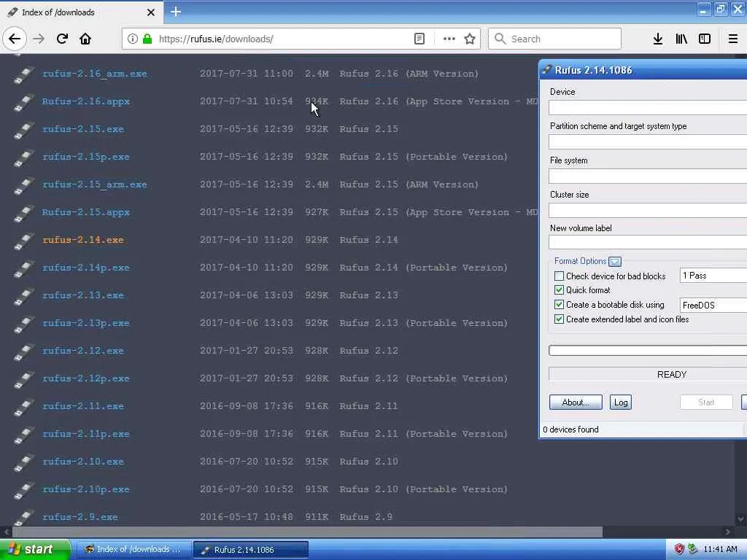The image size is (747, 560).
Task: Click the Rufus 2.14.1086 title bar
Action: 643,70
